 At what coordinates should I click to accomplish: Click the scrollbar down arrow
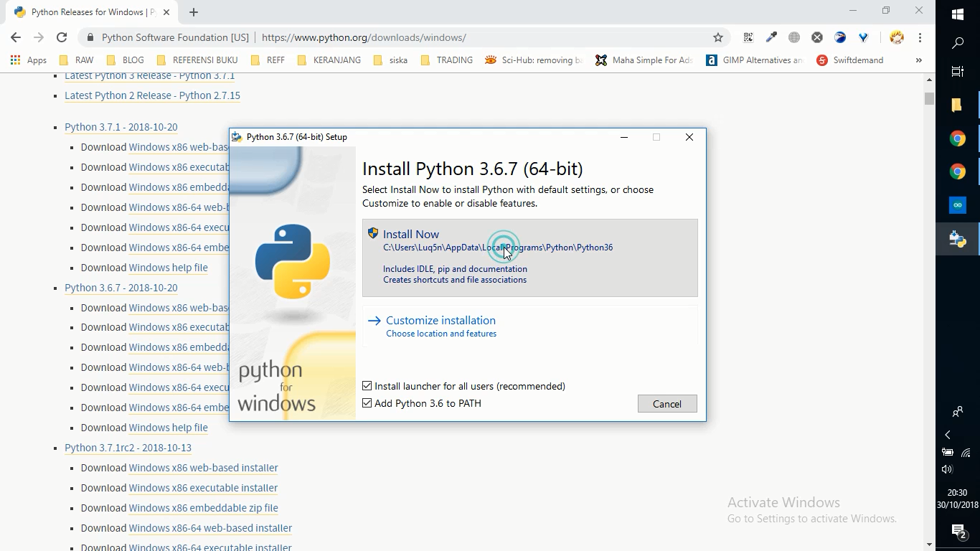point(929,545)
